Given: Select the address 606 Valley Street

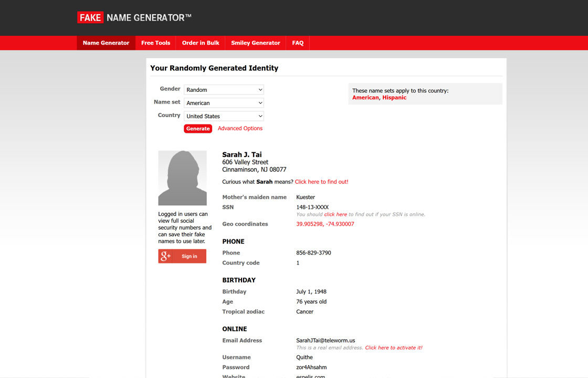Looking at the screenshot, I should (x=245, y=162).
